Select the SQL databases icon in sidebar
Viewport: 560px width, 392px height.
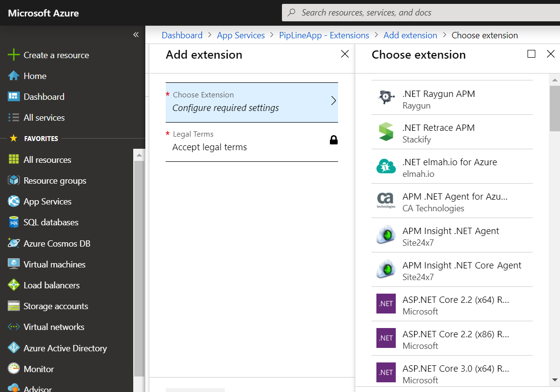pos(14,222)
